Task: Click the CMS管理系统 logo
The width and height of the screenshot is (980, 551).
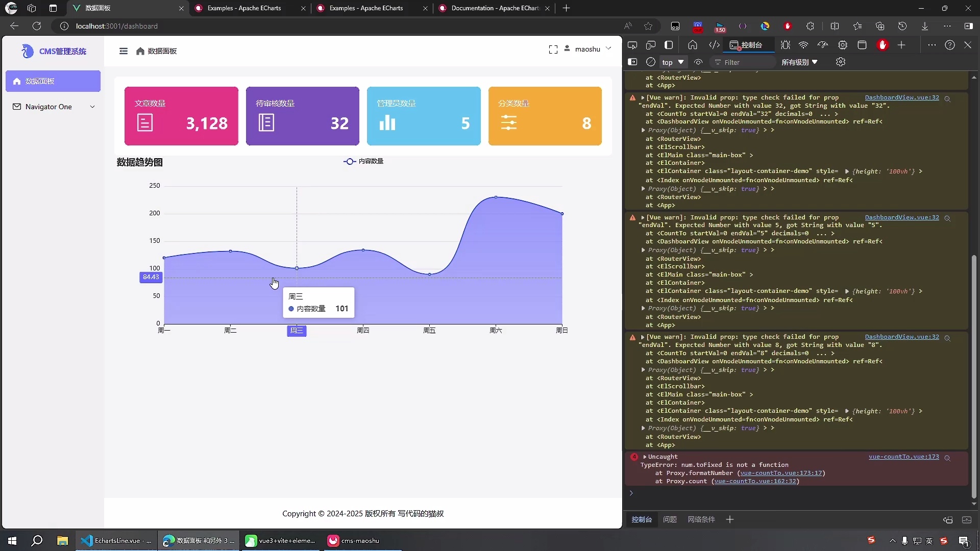Action: [x=54, y=51]
